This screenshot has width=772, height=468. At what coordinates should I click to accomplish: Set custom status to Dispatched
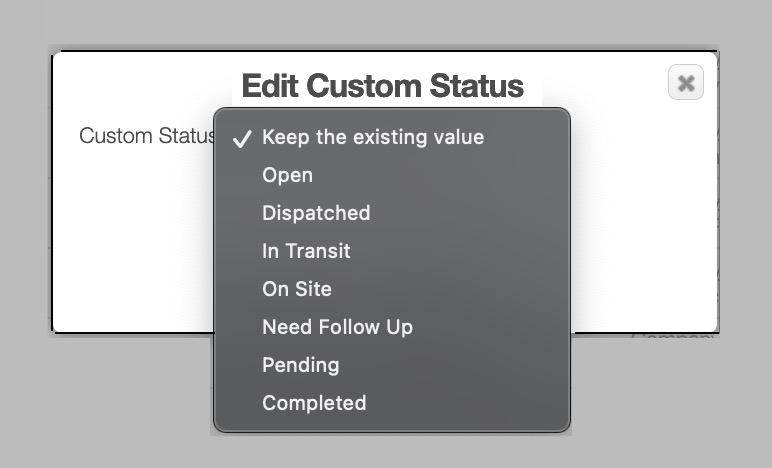click(x=316, y=213)
